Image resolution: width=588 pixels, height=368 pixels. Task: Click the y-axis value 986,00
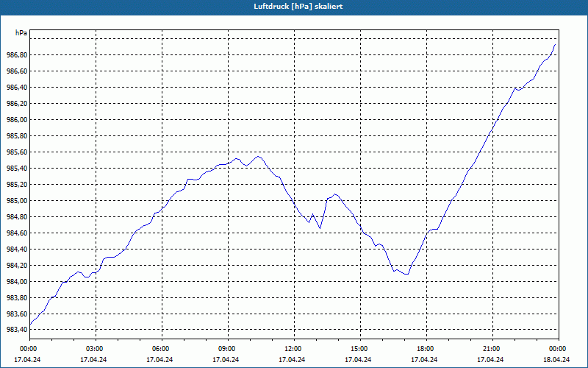click(x=17, y=120)
